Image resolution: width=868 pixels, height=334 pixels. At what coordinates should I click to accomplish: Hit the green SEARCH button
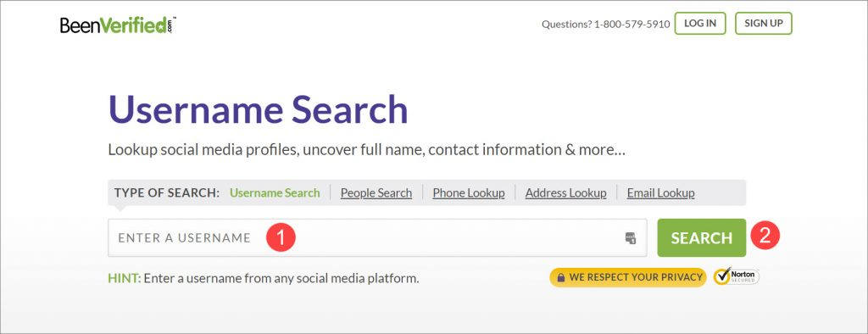(x=701, y=237)
